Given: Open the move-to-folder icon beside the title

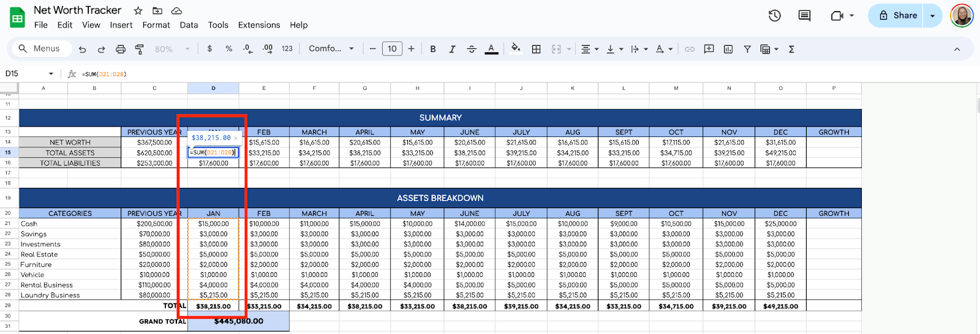Looking at the screenshot, I should point(157,10).
